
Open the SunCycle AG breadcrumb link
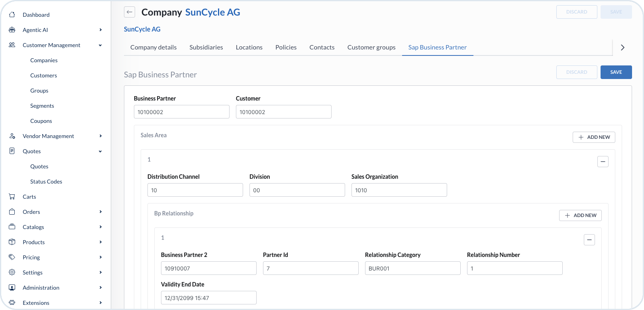pos(142,29)
